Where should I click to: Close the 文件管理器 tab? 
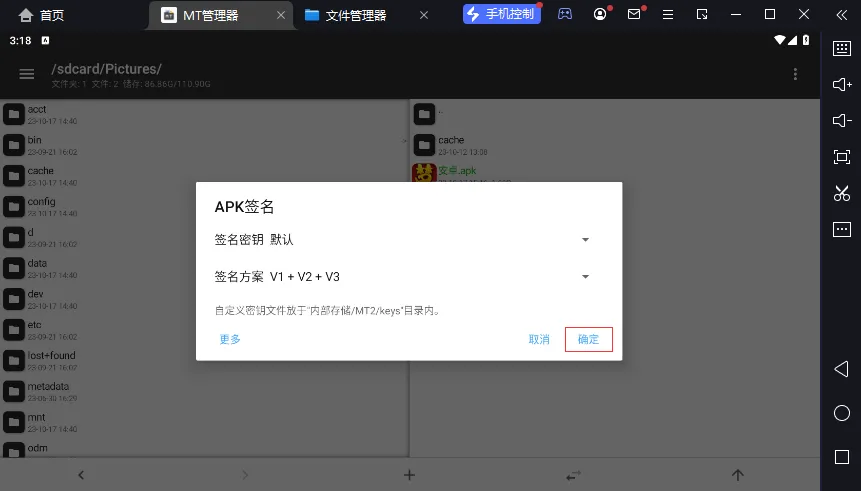tap(424, 15)
